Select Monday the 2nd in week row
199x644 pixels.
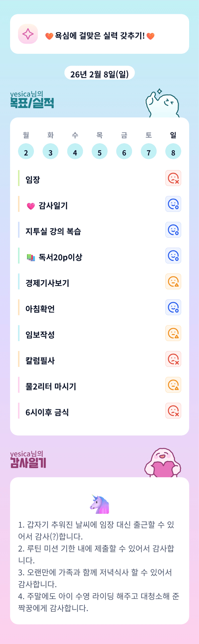tap(26, 151)
